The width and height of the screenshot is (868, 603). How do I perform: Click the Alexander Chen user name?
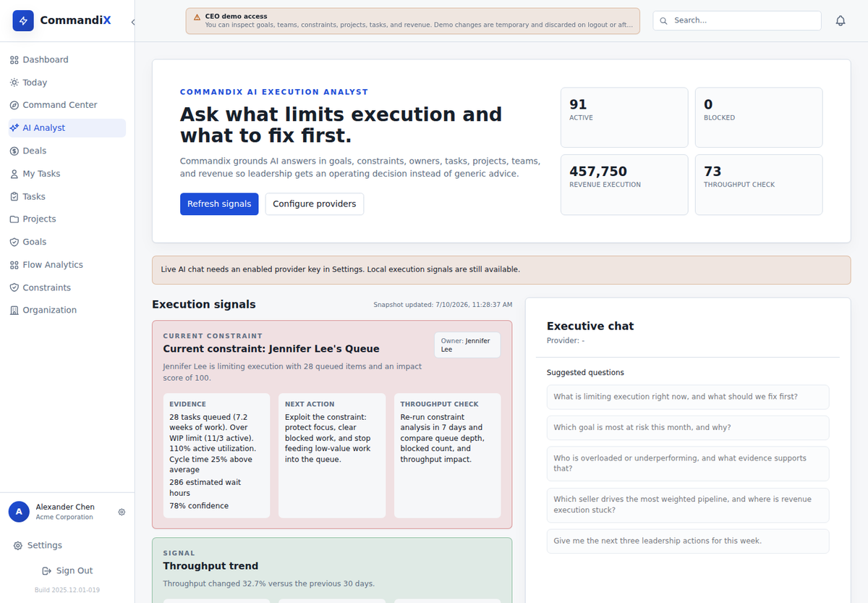65,507
